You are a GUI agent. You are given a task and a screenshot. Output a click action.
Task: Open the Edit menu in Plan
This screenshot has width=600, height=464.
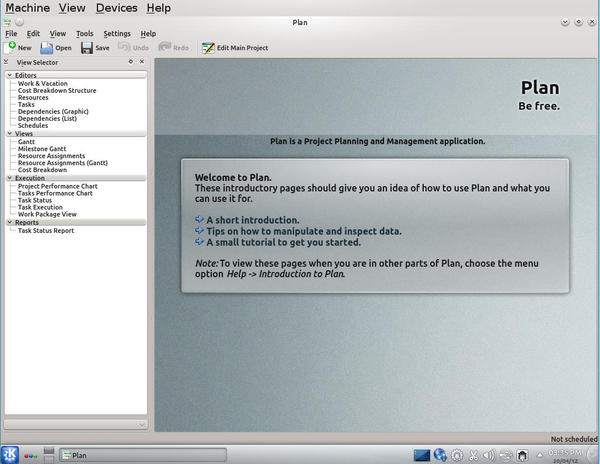point(33,34)
